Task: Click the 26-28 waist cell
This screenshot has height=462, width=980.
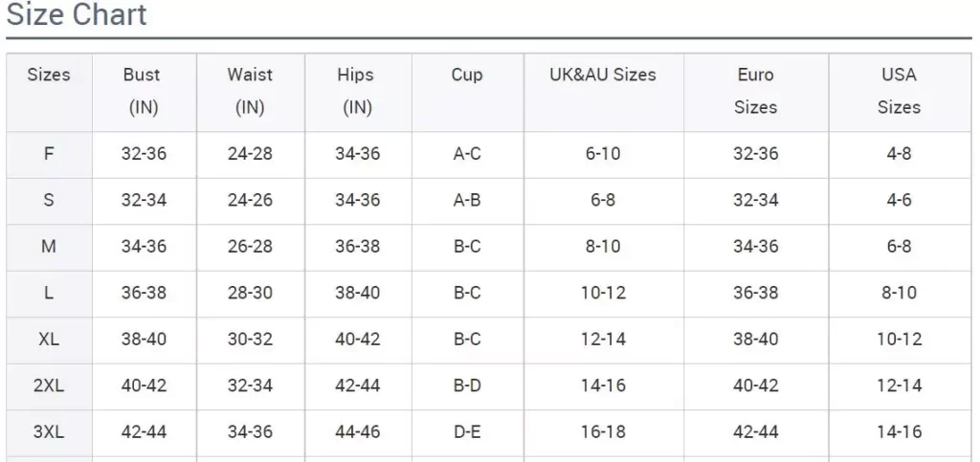Action: coord(250,247)
